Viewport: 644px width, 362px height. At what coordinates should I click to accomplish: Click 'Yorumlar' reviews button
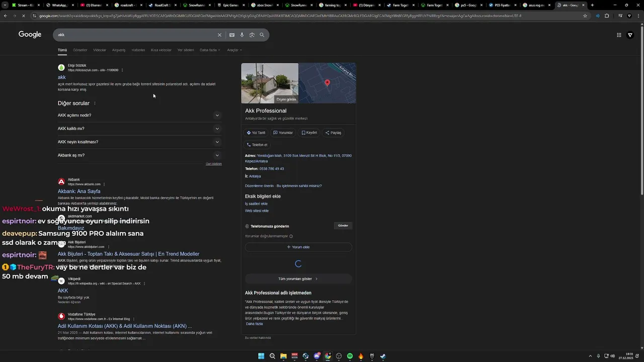pos(283,133)
